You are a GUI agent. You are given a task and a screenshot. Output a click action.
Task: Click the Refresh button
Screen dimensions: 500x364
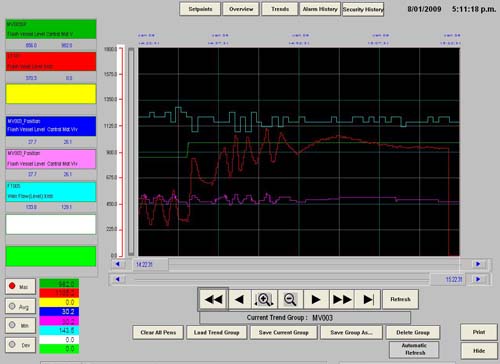click(400, 299)
